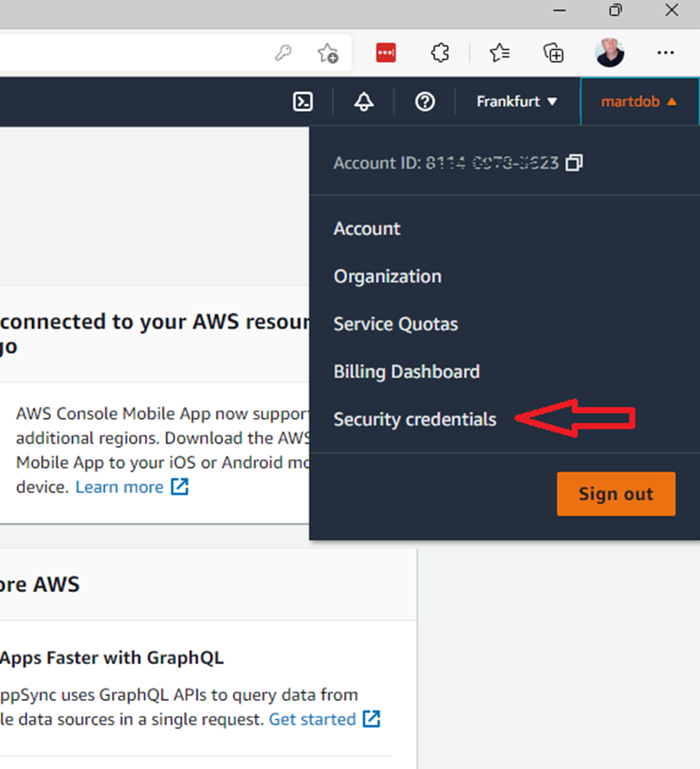Open browser Settings and more menu

pyautogui.click(x=666, y=52)
